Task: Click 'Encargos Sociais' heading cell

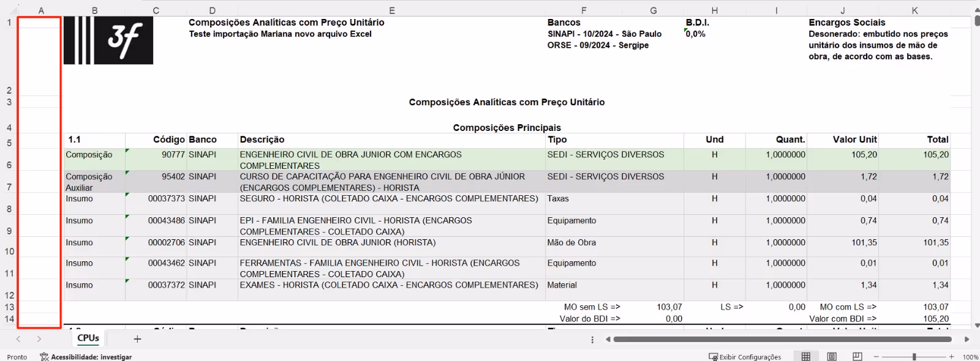Action: [847, 23]
